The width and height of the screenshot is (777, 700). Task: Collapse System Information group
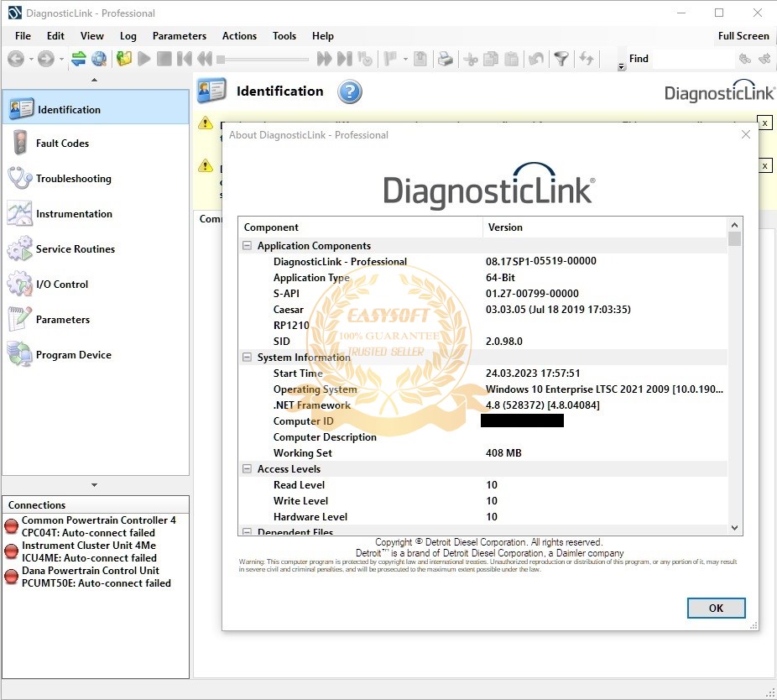(x=247, y=357)
